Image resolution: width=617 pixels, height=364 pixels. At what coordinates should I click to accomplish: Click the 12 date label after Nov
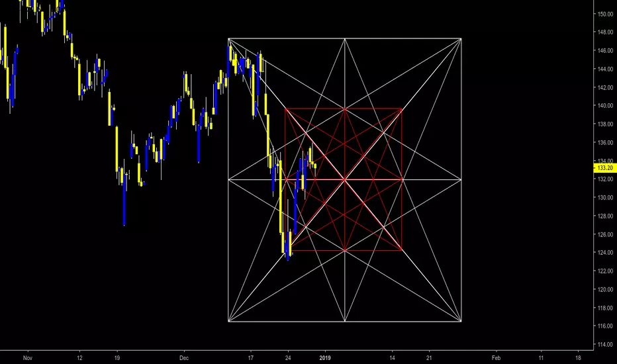[x=80, y=357]
